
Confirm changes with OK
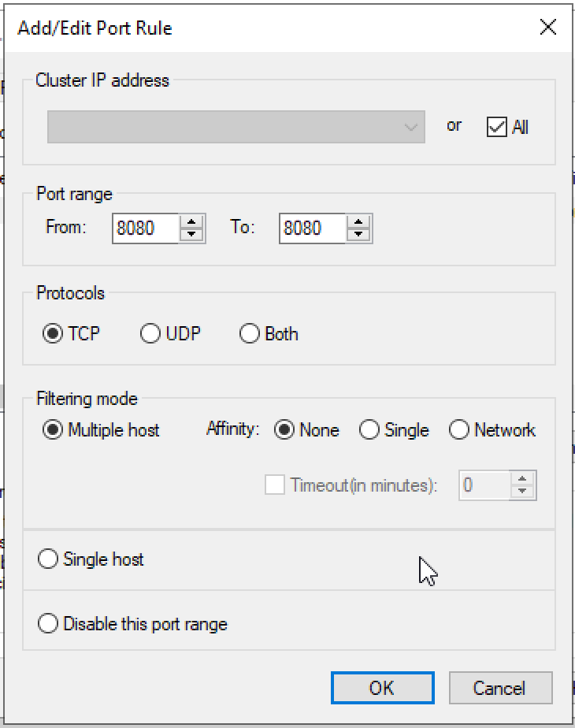(x=383, y=686)
